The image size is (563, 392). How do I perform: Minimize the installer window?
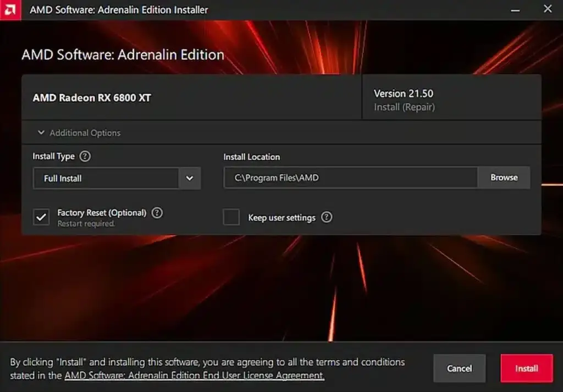516,9
